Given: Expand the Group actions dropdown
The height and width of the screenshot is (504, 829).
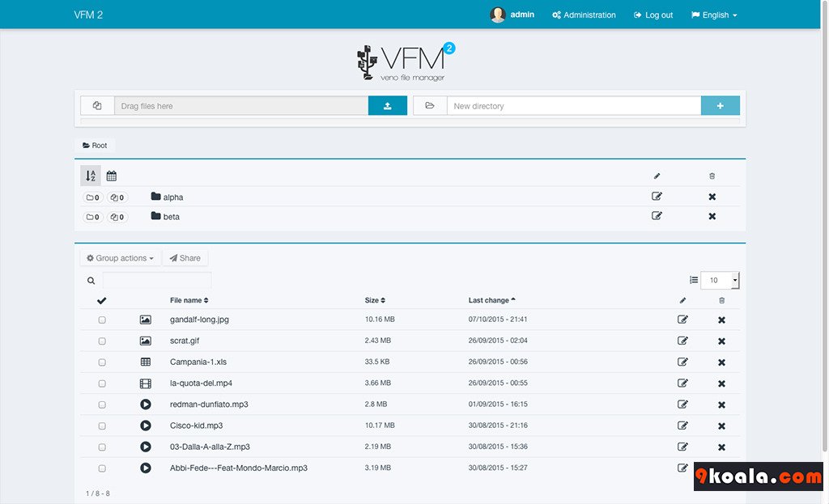Looking at the screenshot, I should coord(120,258).
